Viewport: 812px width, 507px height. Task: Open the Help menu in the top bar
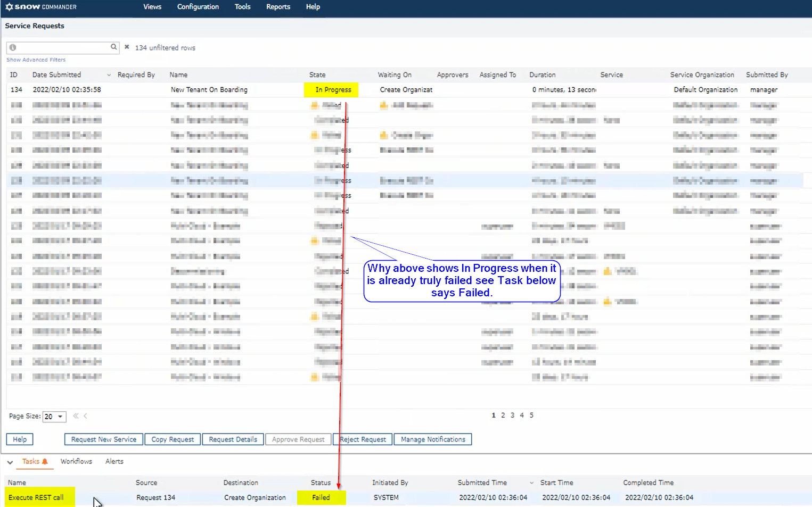(313, 7)
